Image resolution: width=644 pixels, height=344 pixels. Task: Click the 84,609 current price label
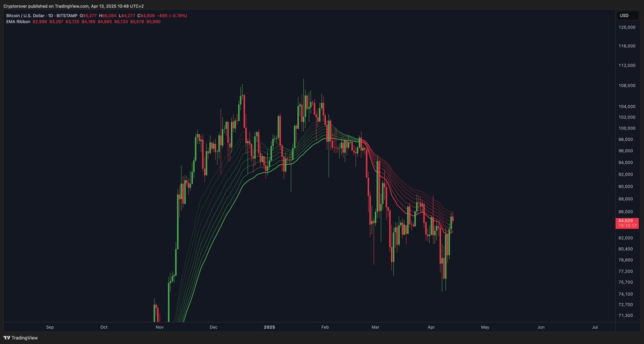coord(627,220)
